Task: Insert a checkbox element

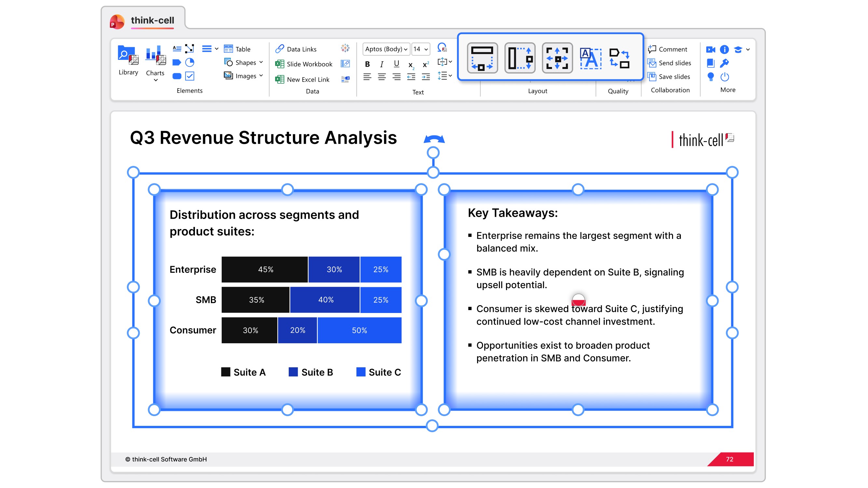Action: [190, 76]
